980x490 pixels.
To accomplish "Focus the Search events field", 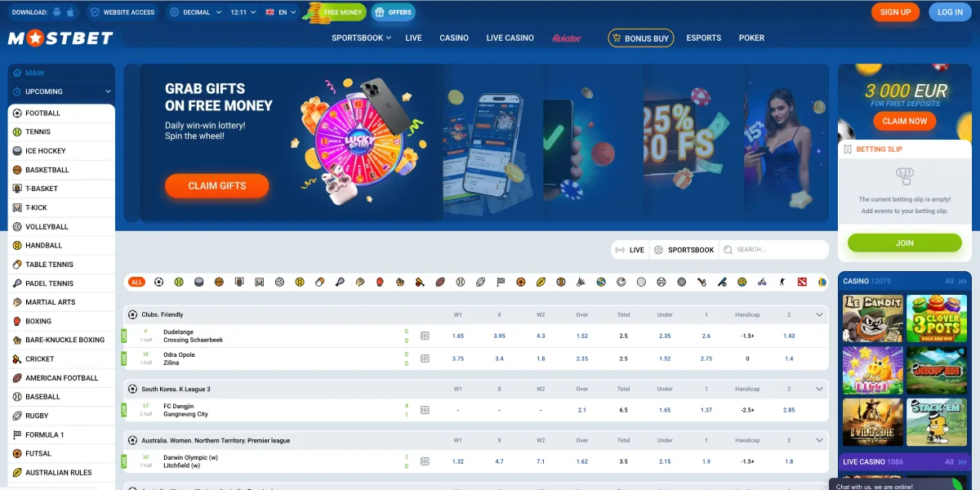I will click(774, 250).
